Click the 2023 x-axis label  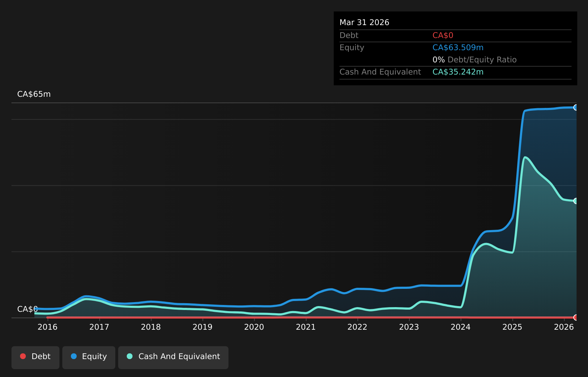[x=409, y=327]
